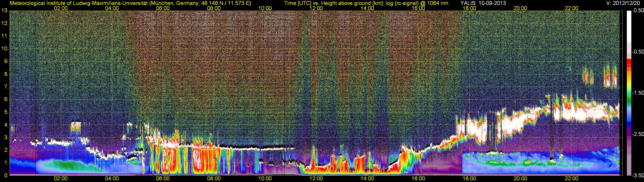Click the height axis label '13.'
644x182 pixels.
click(5, 11)
